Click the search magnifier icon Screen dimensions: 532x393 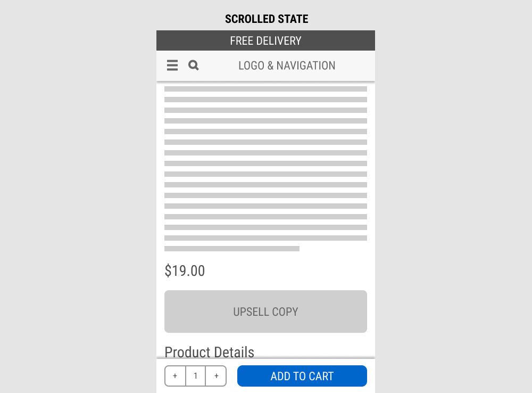[194, 65]
